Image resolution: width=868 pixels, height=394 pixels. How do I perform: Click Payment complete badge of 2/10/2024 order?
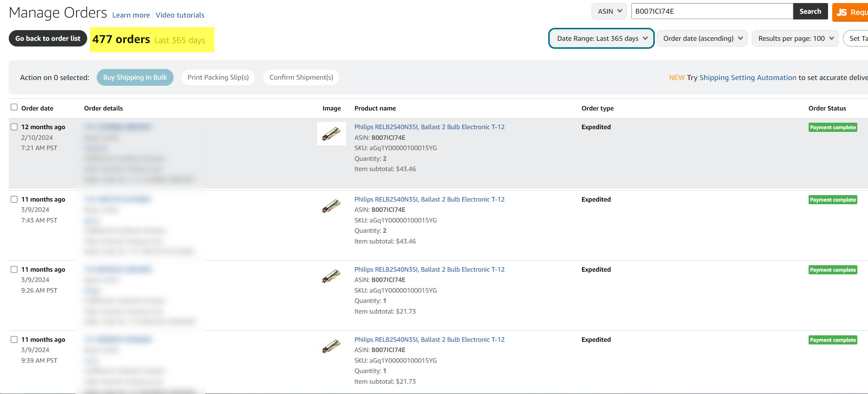[x=833, y=127]
